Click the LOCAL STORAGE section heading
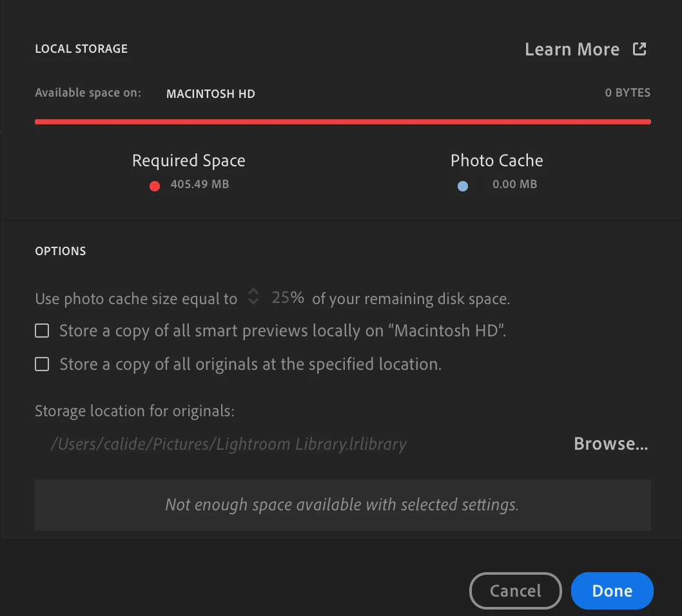The height and width of the screenshot is (616, 682). coord(81,49)
